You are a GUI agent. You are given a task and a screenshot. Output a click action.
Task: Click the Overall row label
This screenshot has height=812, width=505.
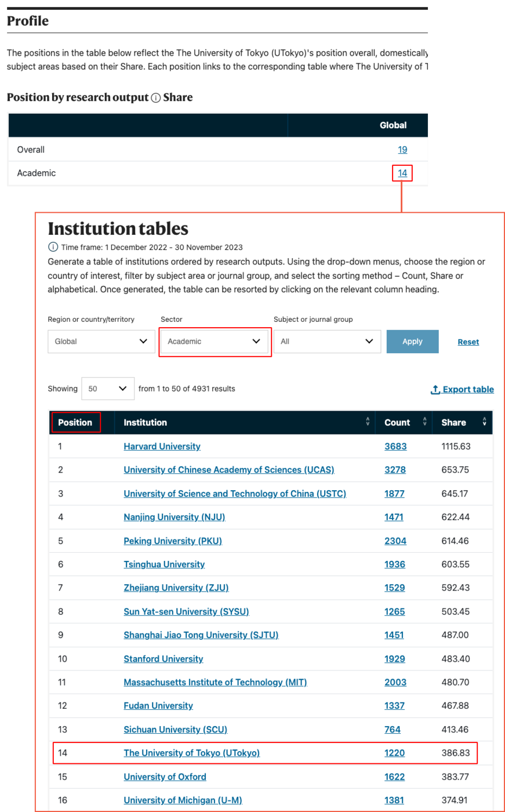pos(31,150)
